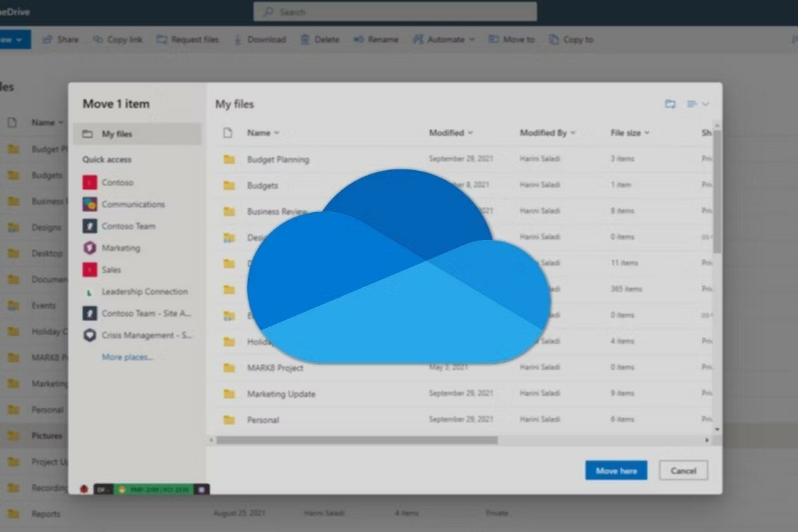Screen dimensions: 798x532
Task: Select the Events folder in the background list
Action: [x=44, y=306]
